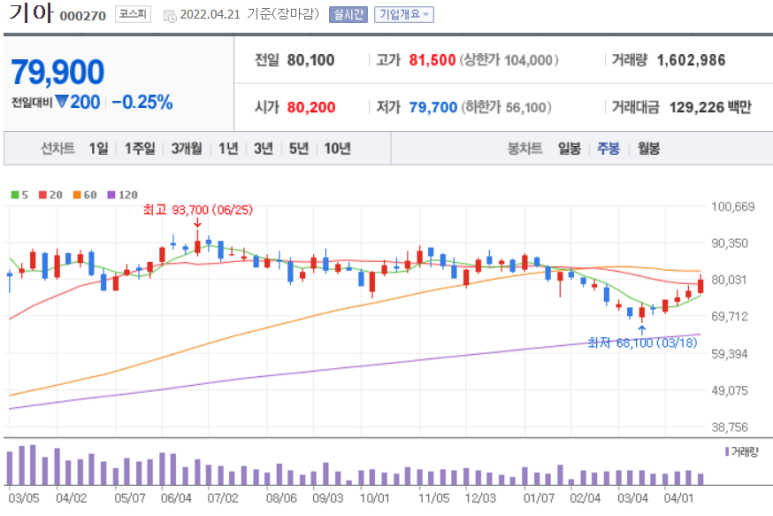Select the 10년 line chart range
The height and width of the screenshot is (516, 773).
(x=337, y=149)
